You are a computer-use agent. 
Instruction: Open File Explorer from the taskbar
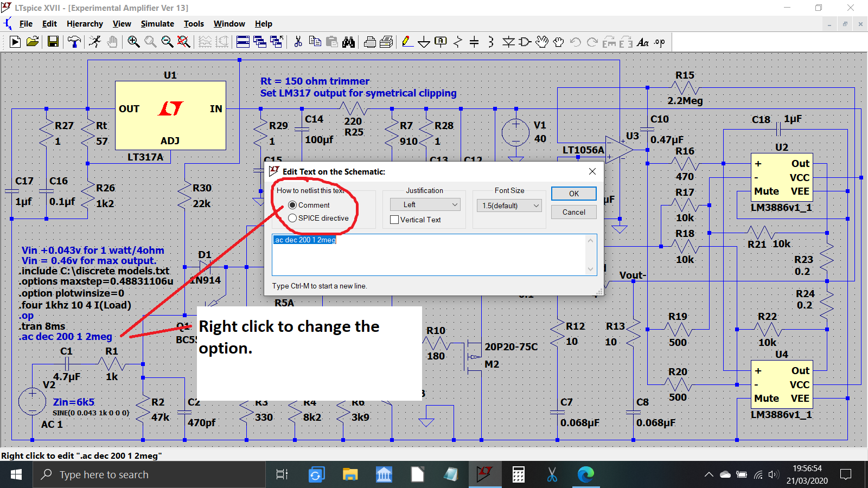[x=350, y=475]
